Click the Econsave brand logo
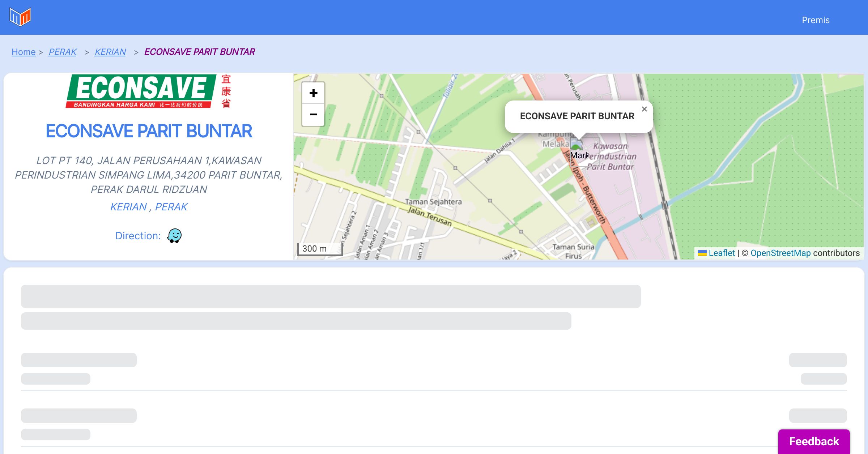This screenshot has height=454, width=868. (x=148, y=91)
